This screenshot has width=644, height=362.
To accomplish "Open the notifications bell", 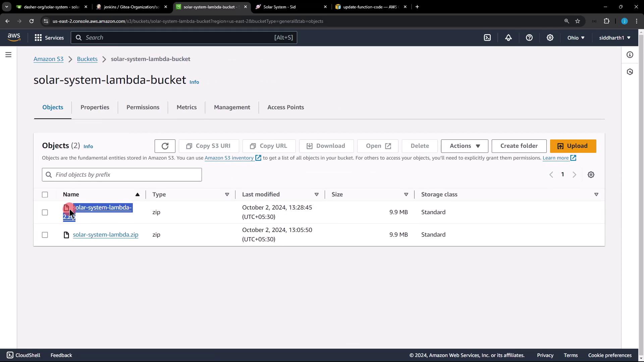I will [508, 38].
